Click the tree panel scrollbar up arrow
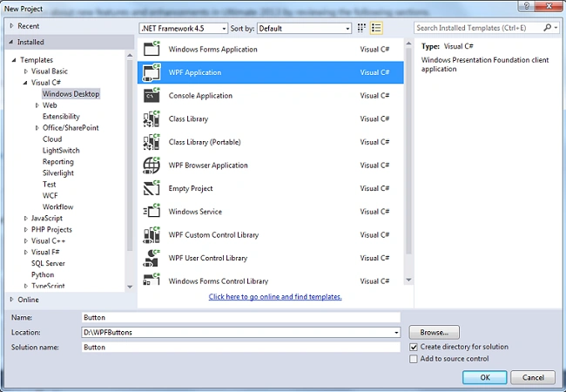 [130, 55]
